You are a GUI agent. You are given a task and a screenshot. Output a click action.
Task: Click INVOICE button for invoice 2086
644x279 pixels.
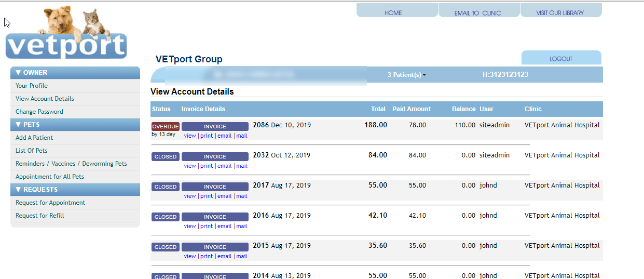point(215,126)
